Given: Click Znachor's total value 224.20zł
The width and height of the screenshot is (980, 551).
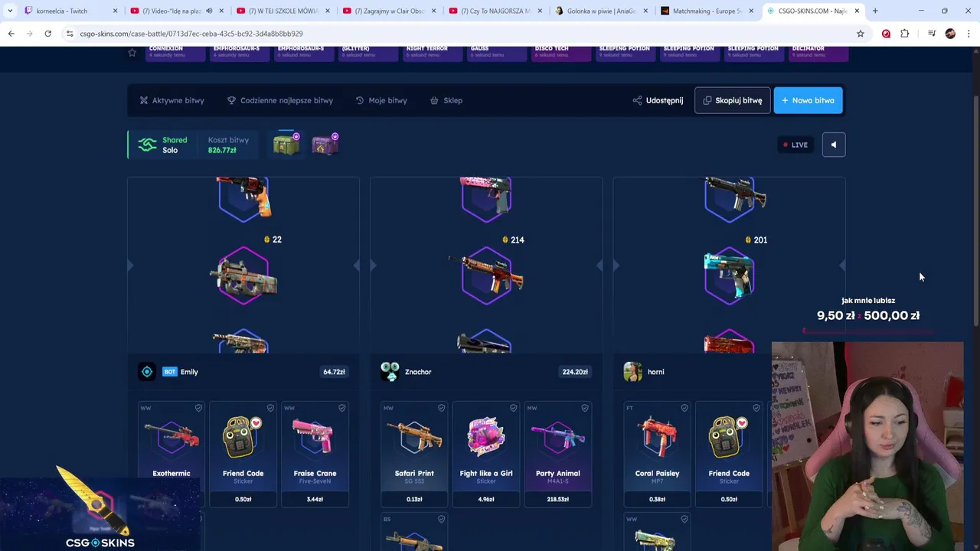Looking at the screenshot, I should (x=575, y=372).
